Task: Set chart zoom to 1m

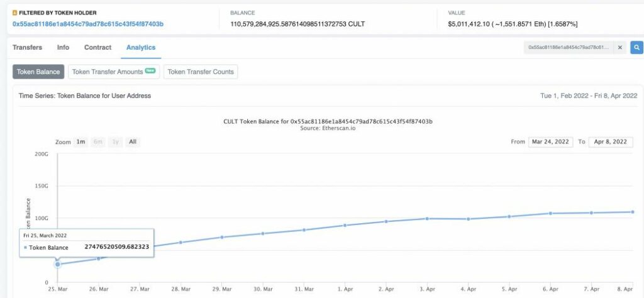Action: pos(81,141)
